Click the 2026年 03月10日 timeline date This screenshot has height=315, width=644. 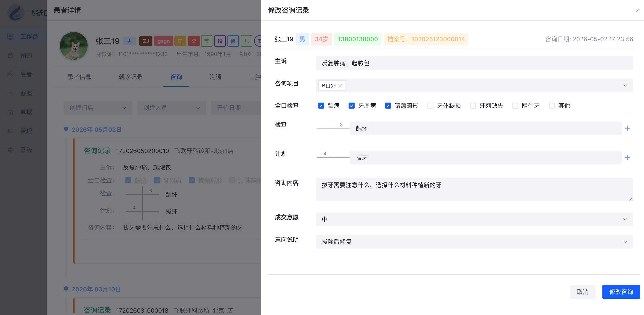tap(96, 289)
